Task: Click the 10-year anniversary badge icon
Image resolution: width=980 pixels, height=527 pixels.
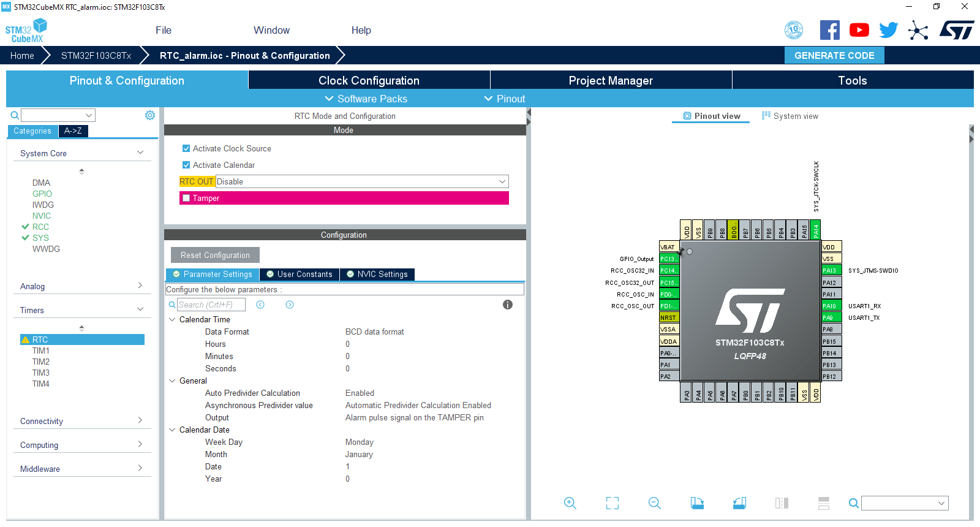Action: 794,30
